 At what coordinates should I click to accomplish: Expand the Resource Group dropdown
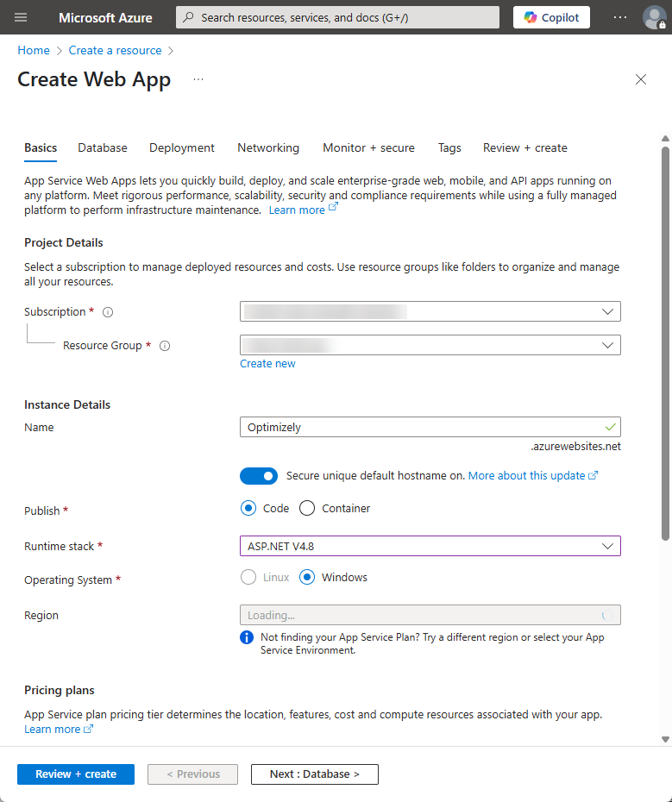click(x=430, y=345)
